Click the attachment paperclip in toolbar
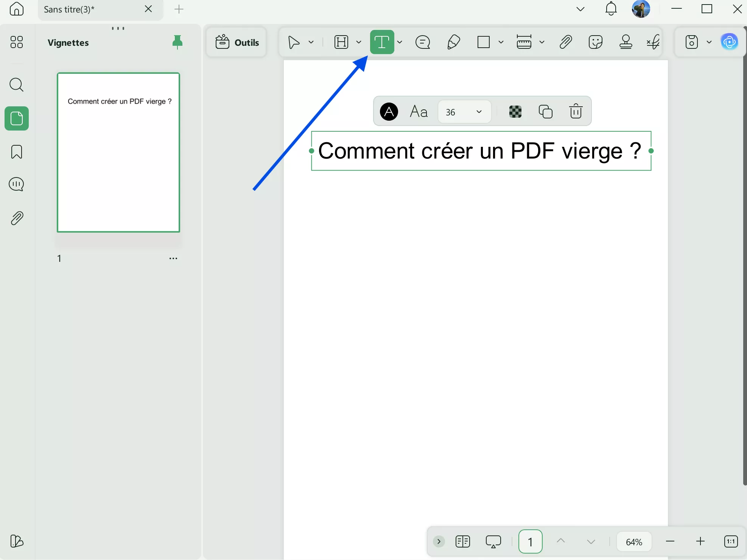 coord(565,42)
